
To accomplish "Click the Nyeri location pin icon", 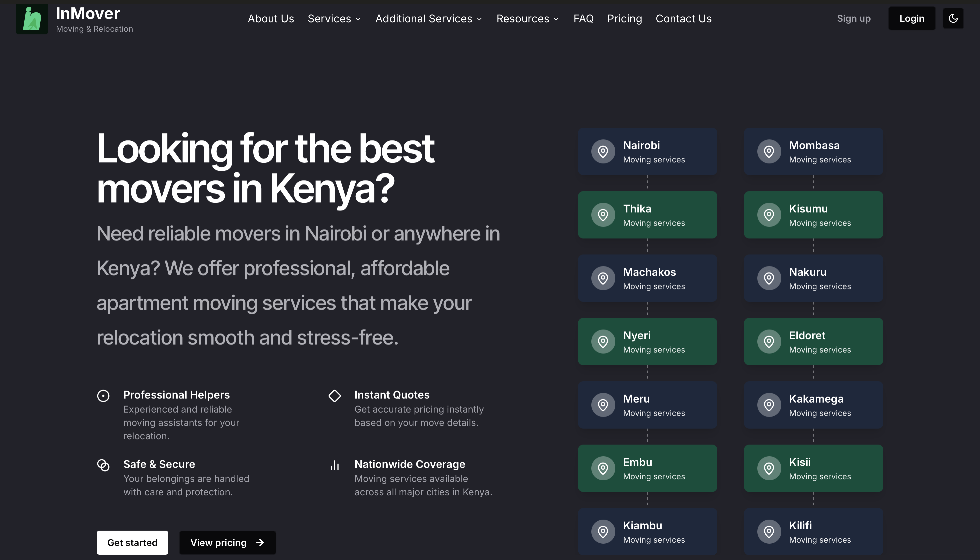I will click(x=603, y=342).
